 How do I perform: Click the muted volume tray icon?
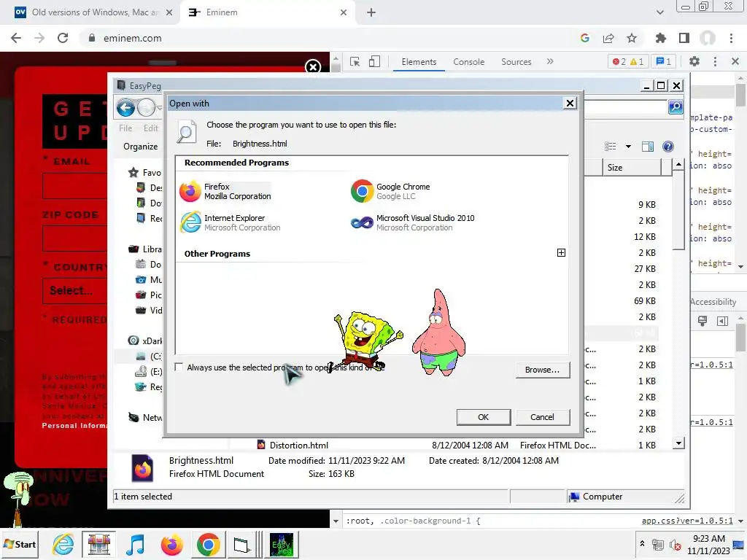coord(675,545)
